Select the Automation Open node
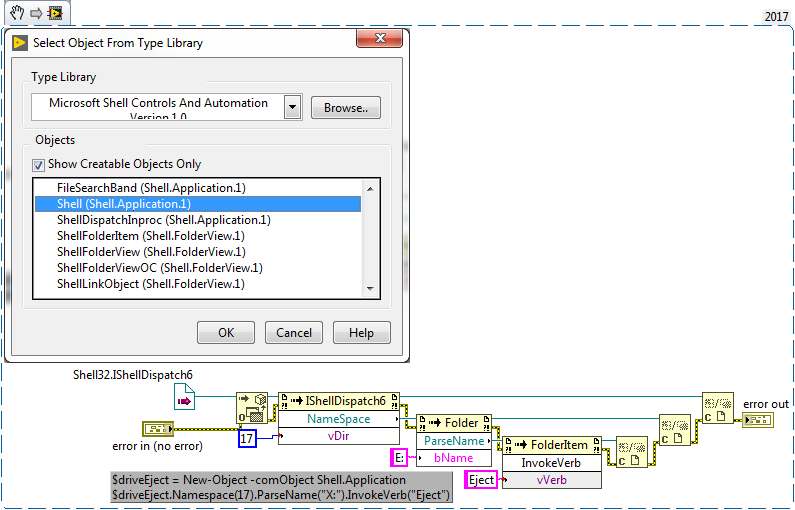The image size is (795, 510). (252, 408)
